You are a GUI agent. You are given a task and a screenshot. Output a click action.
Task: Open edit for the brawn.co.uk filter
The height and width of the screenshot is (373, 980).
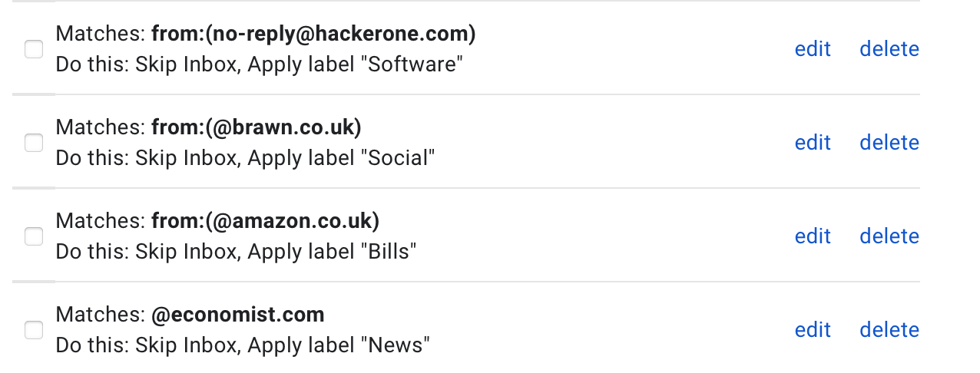[x=813, y=143]
